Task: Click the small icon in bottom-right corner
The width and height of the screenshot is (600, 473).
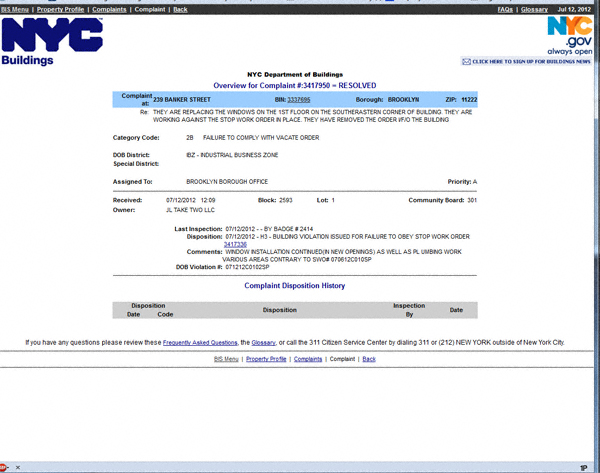Action: [x=583, y=467]
